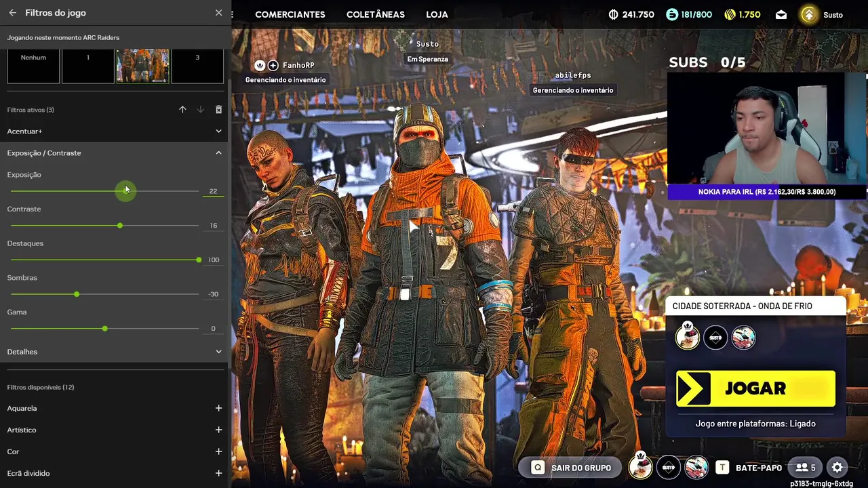Select filter preset slot 1
Screen dimensions: 868x488
point(88,66)
